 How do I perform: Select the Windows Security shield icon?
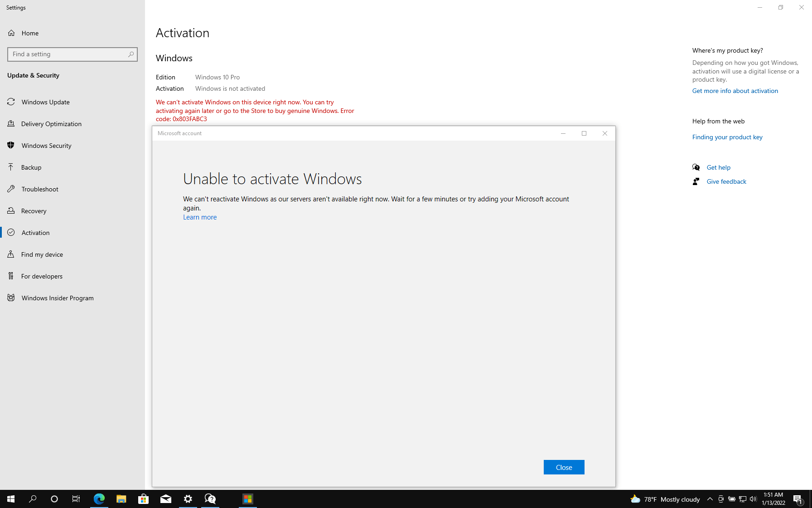tap(11, 146)
